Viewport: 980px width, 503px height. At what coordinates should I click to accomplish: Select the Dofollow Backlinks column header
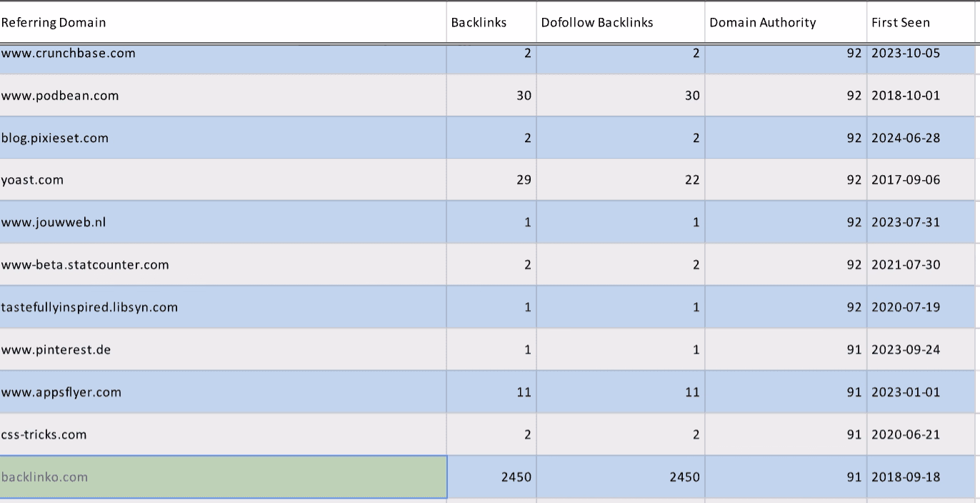coord(621,22)
